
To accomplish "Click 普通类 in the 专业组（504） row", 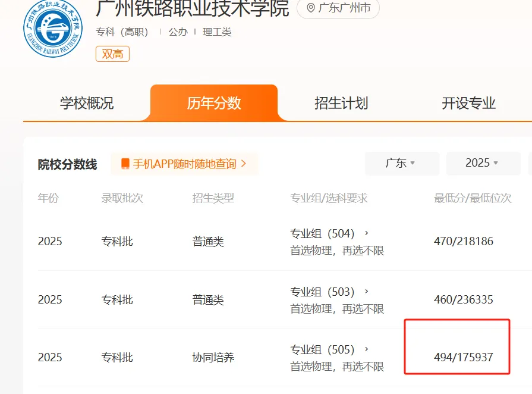I will click(x=208, y=242).
